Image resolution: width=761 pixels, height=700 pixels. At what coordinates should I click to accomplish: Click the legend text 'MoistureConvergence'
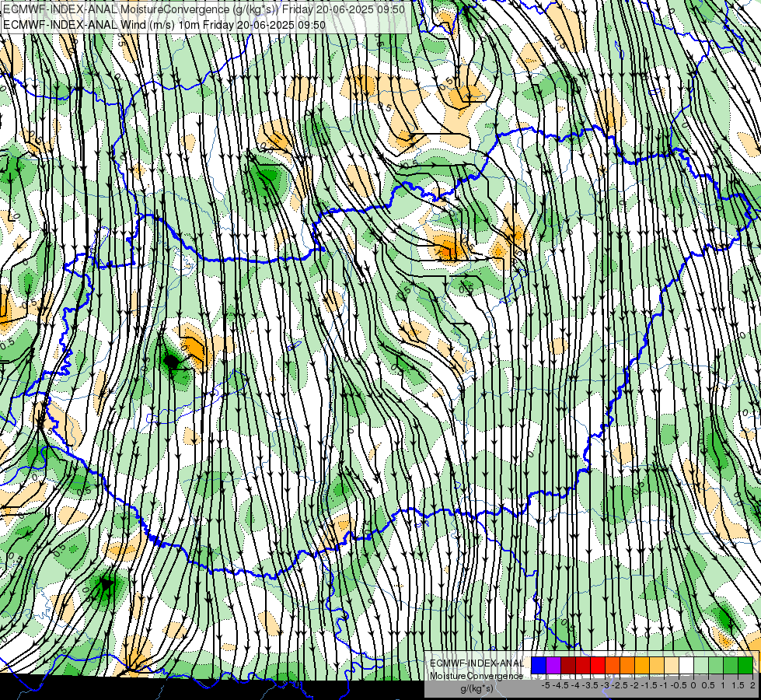(476, 676)
